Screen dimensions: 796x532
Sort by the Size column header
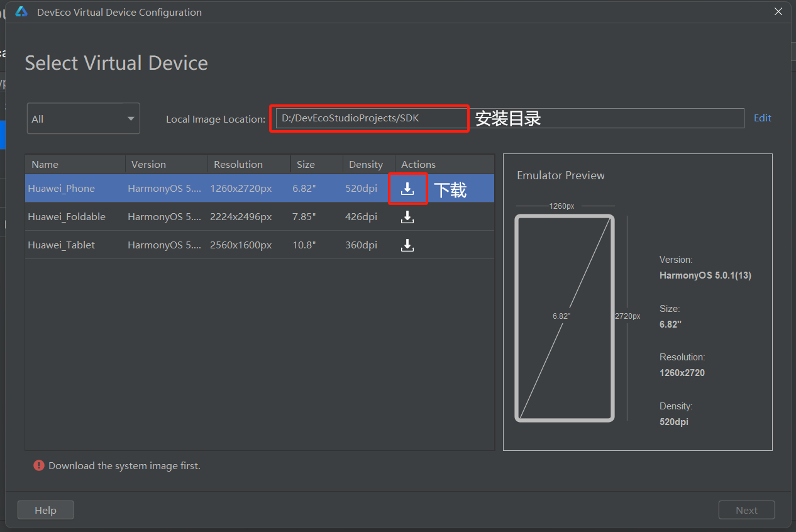(316, 164)
